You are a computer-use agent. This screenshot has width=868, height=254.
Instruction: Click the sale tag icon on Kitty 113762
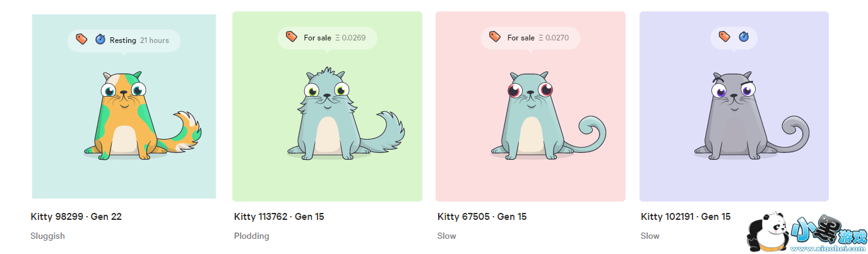(x=291, y=37)
